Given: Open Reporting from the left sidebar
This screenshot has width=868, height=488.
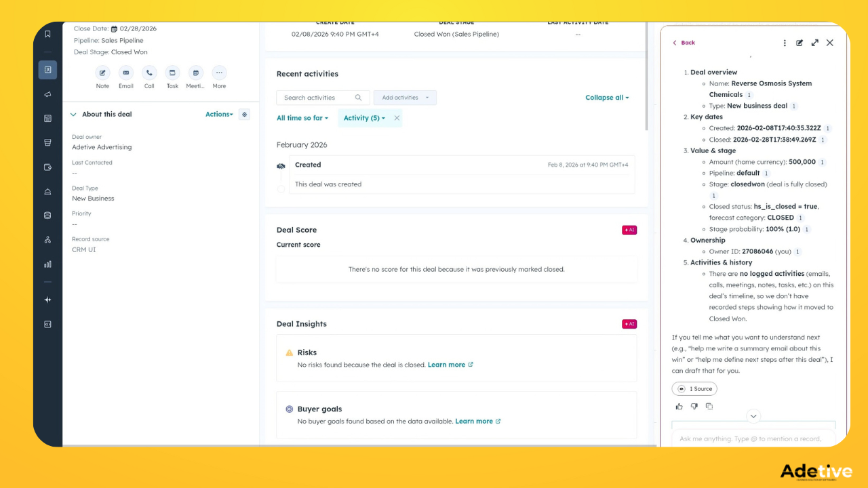Looking at the screenshot, I should point(47,264).
